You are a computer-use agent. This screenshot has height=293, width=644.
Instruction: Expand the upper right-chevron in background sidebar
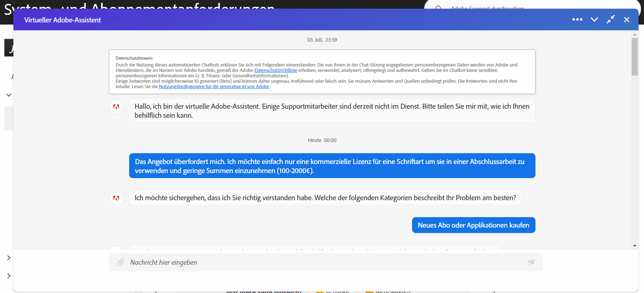[9, 258]
